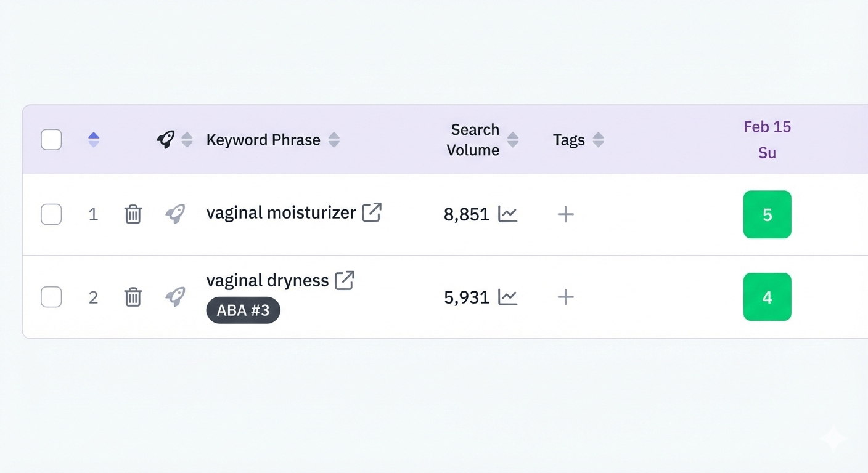Click the rocket boost icon for row 1
This screenshot has height=473, width=868.
coord(175,214)
